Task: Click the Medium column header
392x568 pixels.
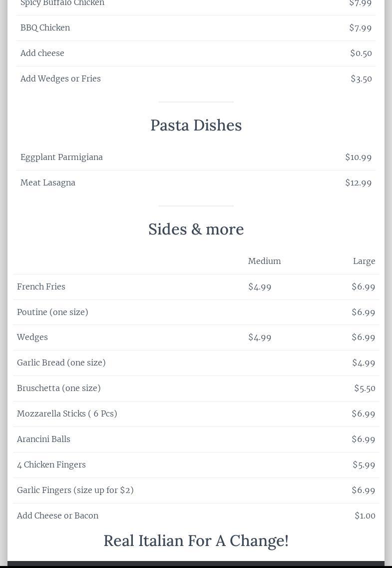Action: tap(264, 261)
